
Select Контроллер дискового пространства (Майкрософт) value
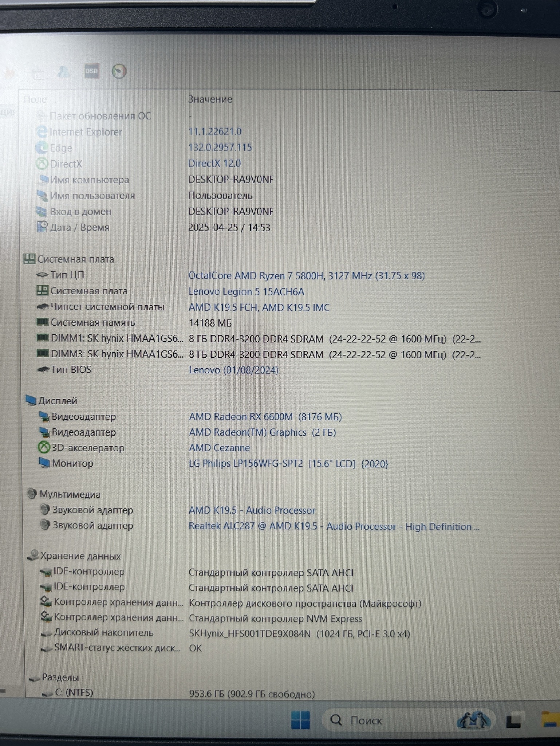[305, 604]
